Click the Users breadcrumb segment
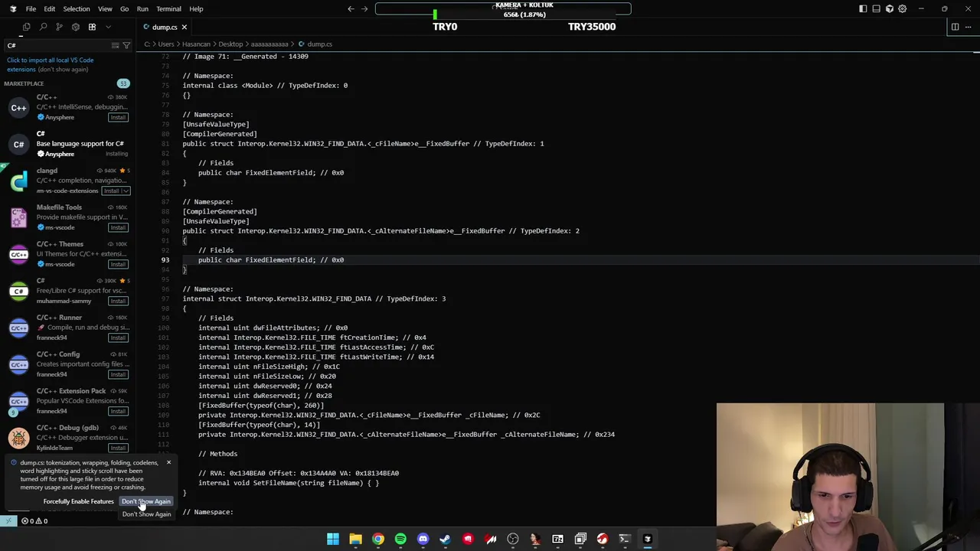980x551 pixels. 166,44
